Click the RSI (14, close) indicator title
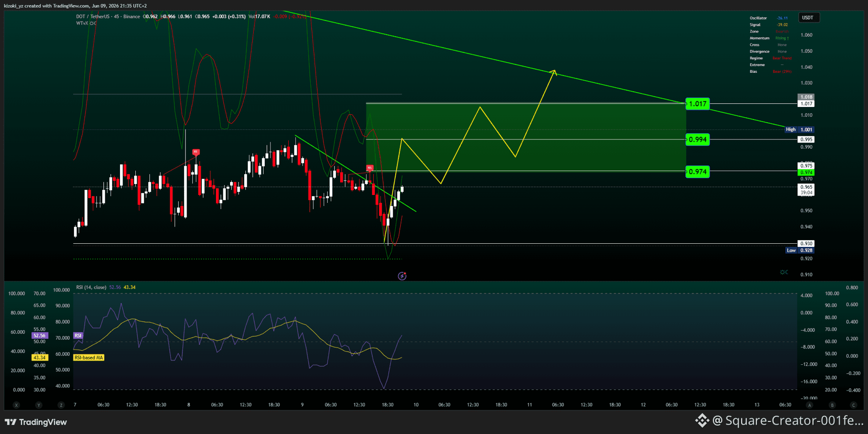868x434 pixels. tap(91, 287)
